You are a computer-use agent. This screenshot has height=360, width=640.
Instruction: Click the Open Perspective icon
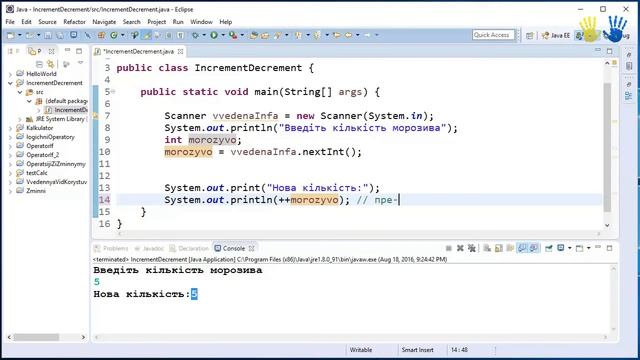(x=529, y=36)
